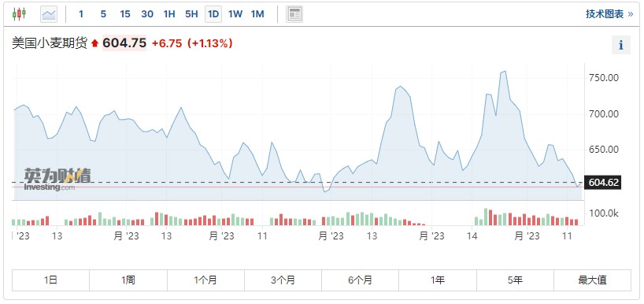
Task: Open the 技术图表 link
Action: [609, 14]
